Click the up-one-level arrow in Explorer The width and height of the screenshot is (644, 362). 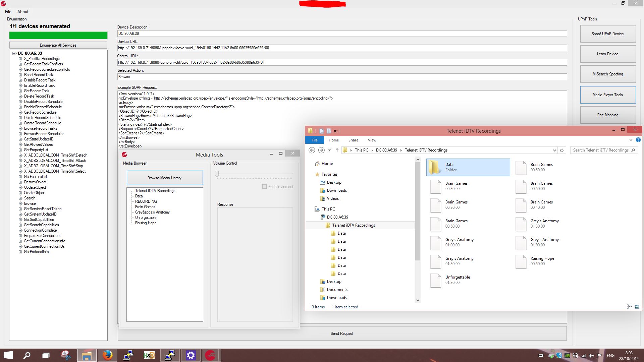click(x=337, y=150)
